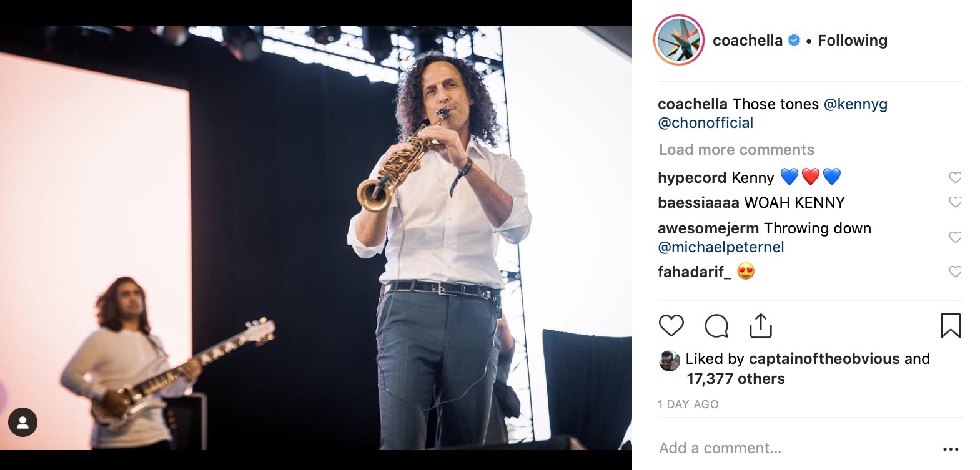The width and height of the screenshot is (980, 470).
Task: Open the comment bubble icon
Action: click(716, 325)
